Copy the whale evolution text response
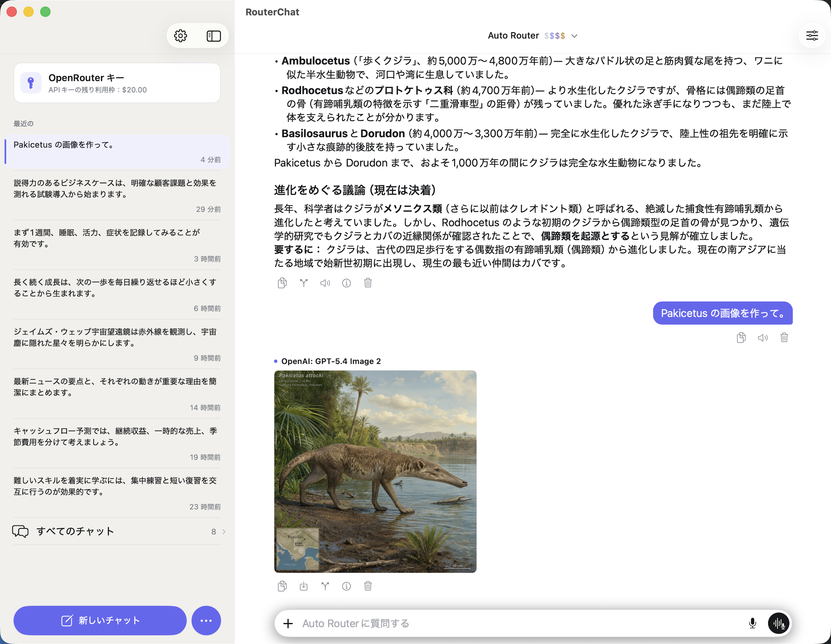 (282, 283)
